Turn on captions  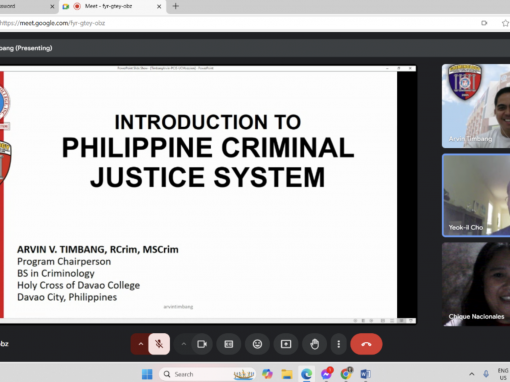coord(229,344)
